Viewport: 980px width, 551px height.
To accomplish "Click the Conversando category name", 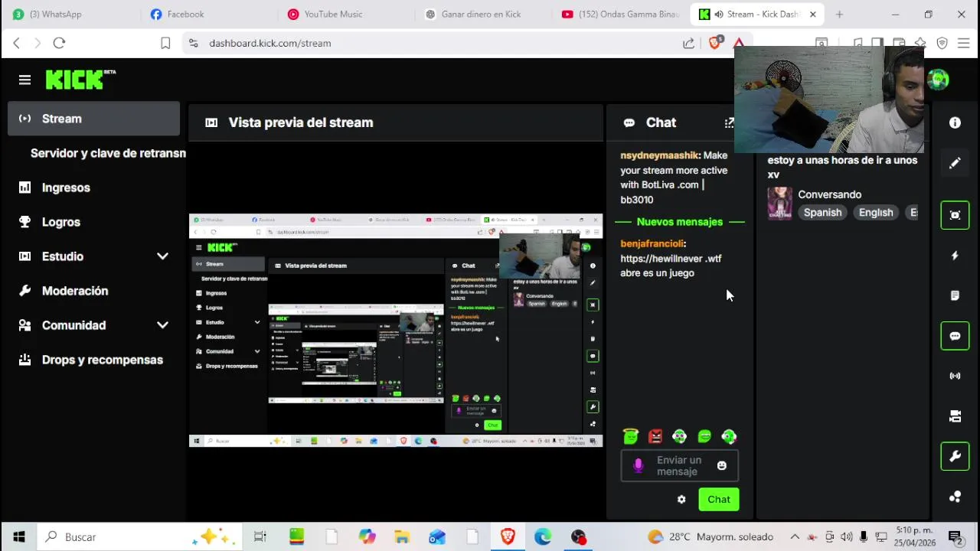I will coord(830,194).
